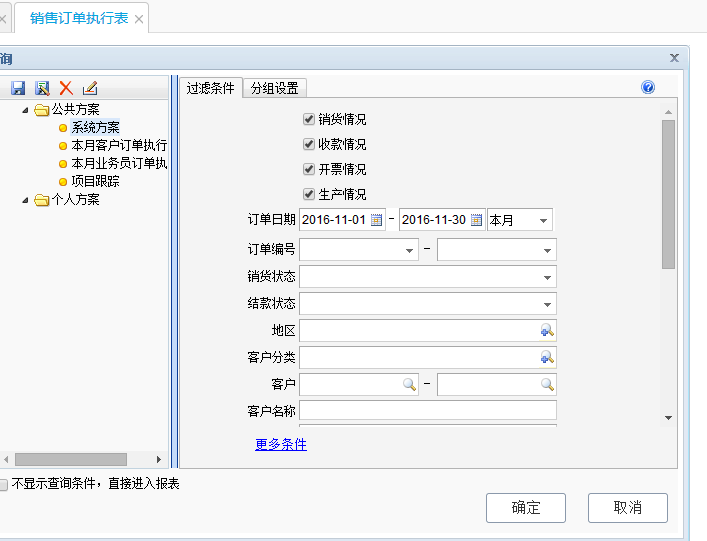
Task: Open the 更多条件 link
Action: click(x=281, y=445)
